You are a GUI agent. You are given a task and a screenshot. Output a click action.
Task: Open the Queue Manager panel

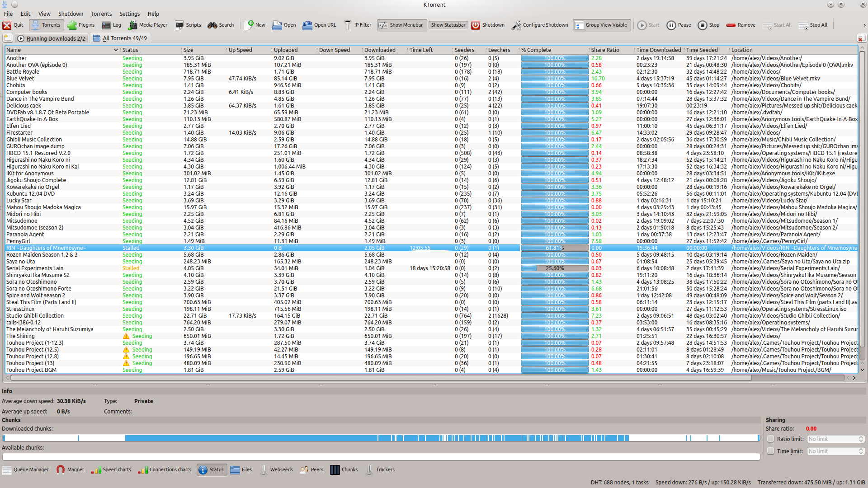[x=26, y=470]
